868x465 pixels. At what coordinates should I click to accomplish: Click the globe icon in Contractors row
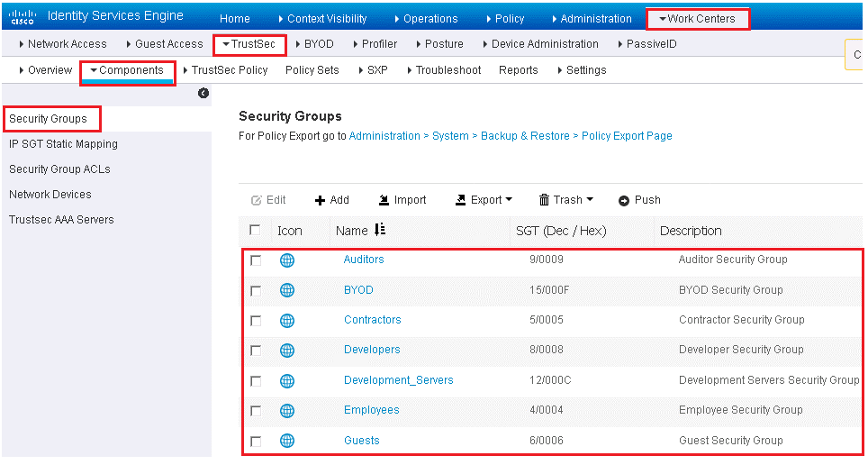click(x=286, y=320)
